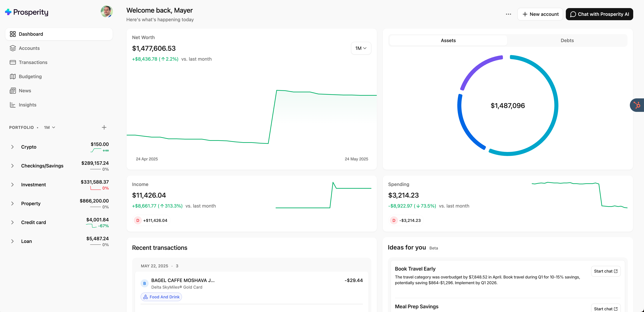Select the Assets tab
This screenshot has height=312, width=644.
[x=448, y=40]
